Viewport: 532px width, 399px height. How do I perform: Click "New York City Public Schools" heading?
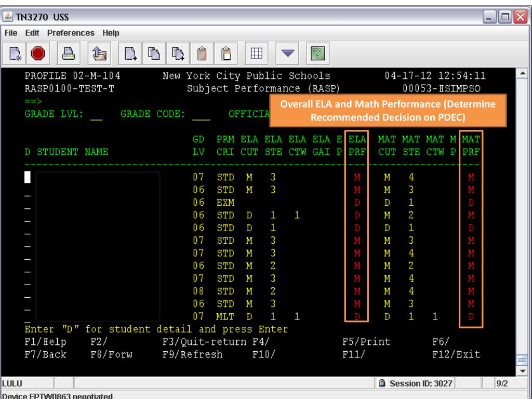pyautogui.click(x=246, y=76)
